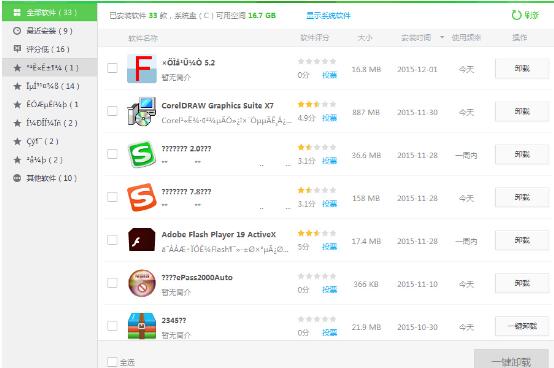This screenshot has height=368, width=554.
Task: Check the box for the 5.2 app row
Action: [112, 68]
